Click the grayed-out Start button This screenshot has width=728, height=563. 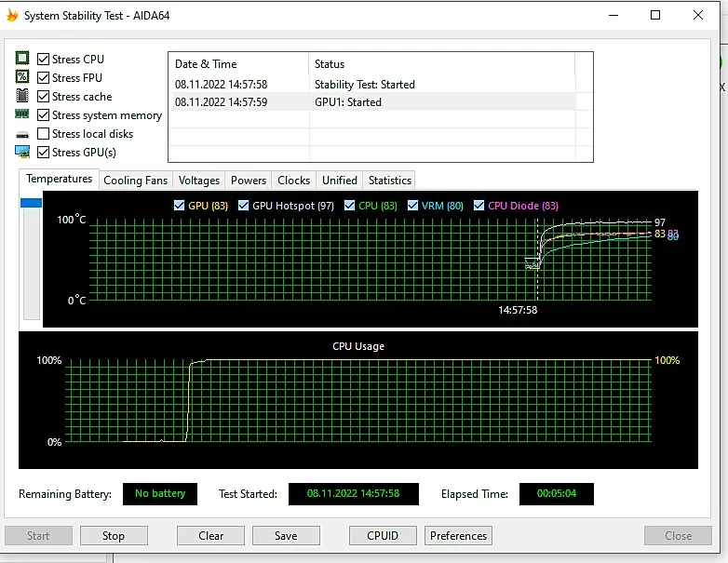coord(38,536)
